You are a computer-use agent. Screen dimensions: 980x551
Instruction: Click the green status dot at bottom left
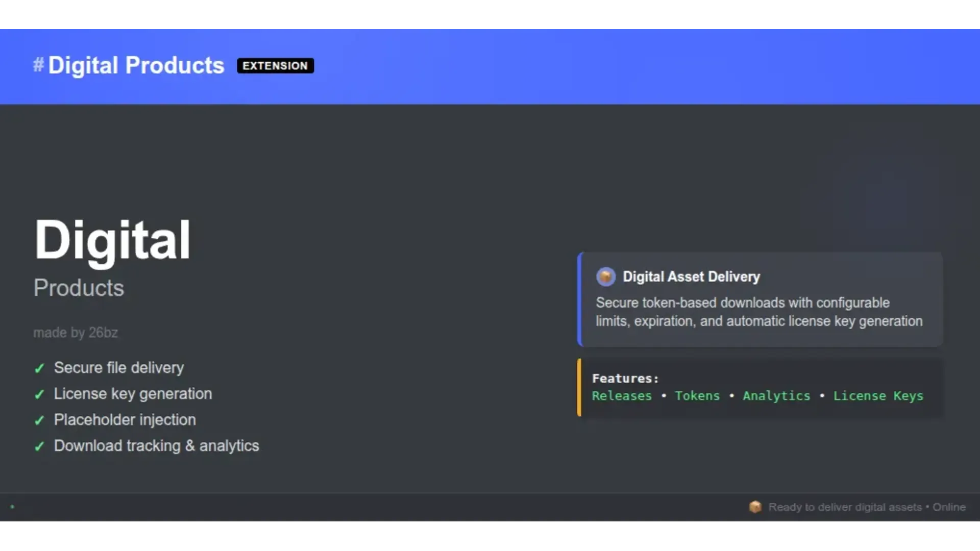[x=12, y=507]
